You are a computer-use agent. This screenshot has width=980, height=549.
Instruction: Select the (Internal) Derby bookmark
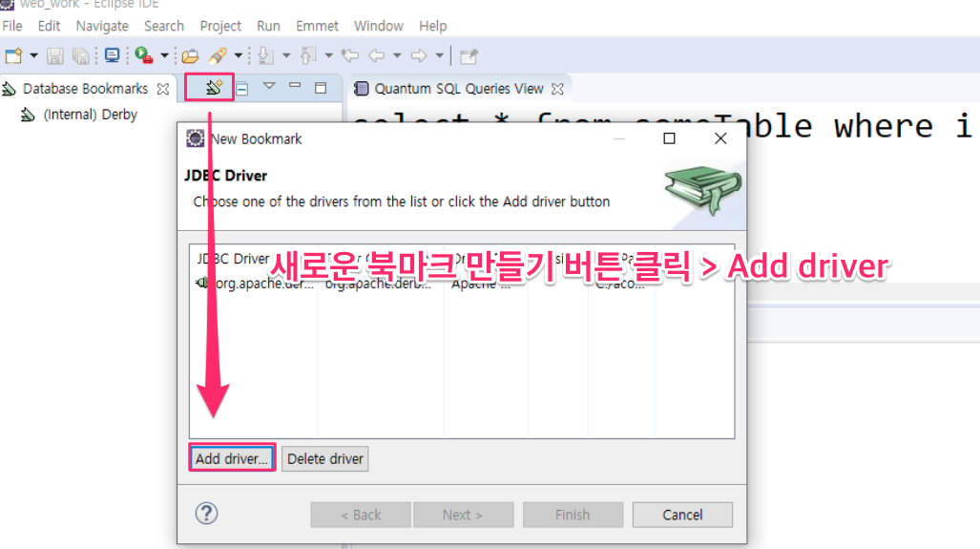click(x=79, y=116)
